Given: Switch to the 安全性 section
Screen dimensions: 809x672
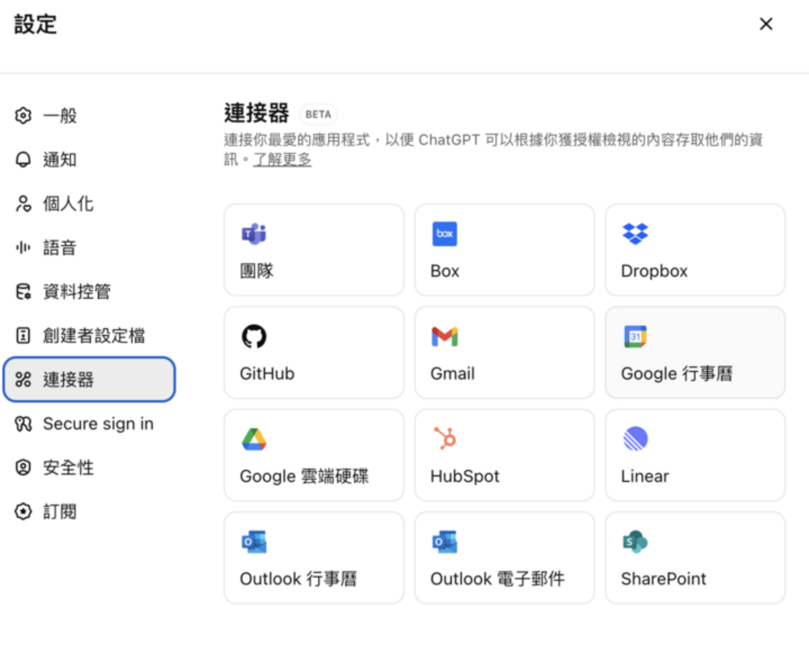Looking at the screenshot, I should pyautogui.click(x=89, y=467).
